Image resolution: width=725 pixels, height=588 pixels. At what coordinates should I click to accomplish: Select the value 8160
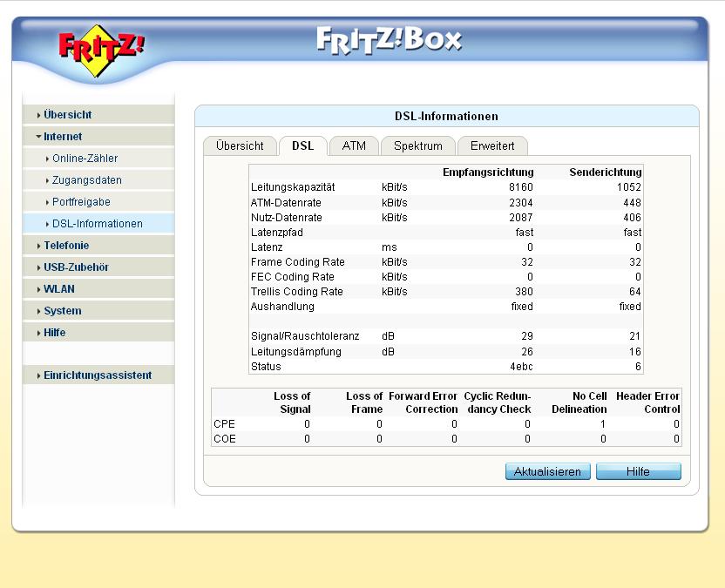(x=521, y=187)
